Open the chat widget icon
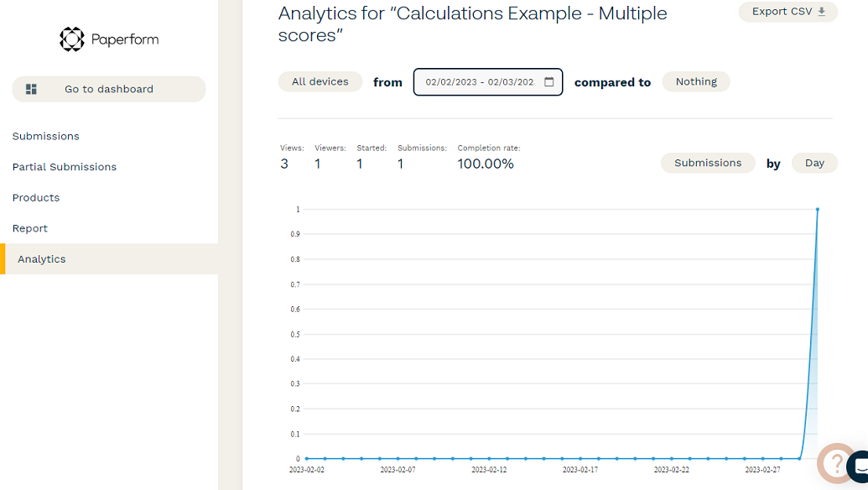Screen dimensions: 868x490 860,467
